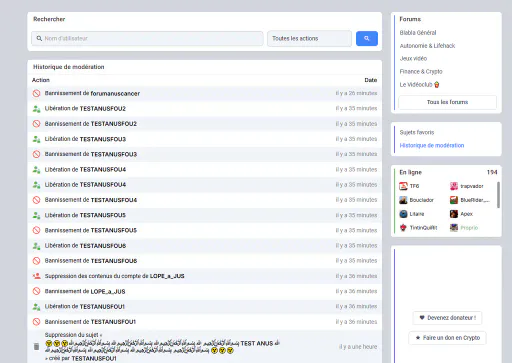Click TESTANUSFOU1 author of deleted topic
This screenshot has height=363, width=512.
pyautogui.click(x=94, y=358)
